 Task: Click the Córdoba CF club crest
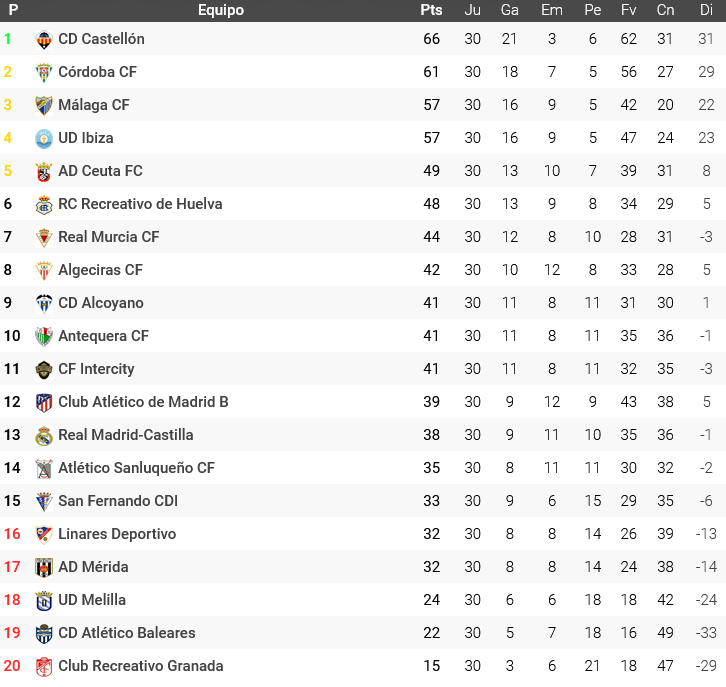pyautogui.click(x=44, y=73)
